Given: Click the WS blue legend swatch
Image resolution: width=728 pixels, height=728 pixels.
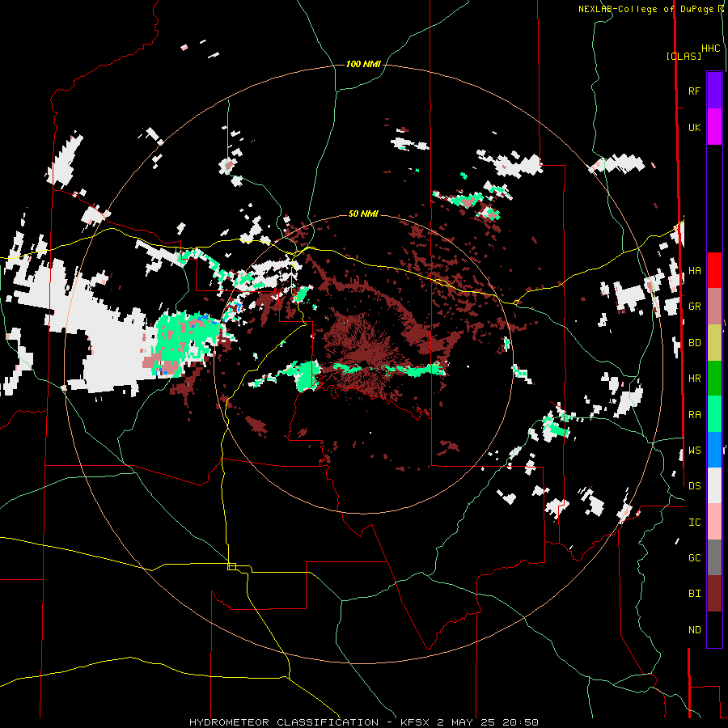Looking at the screenshot, I should point(714,450).
